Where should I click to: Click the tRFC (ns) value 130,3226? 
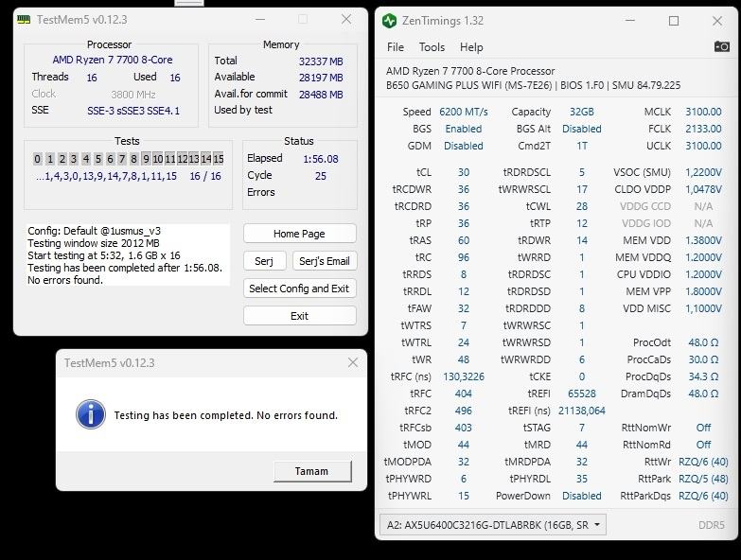click(463, 376)
